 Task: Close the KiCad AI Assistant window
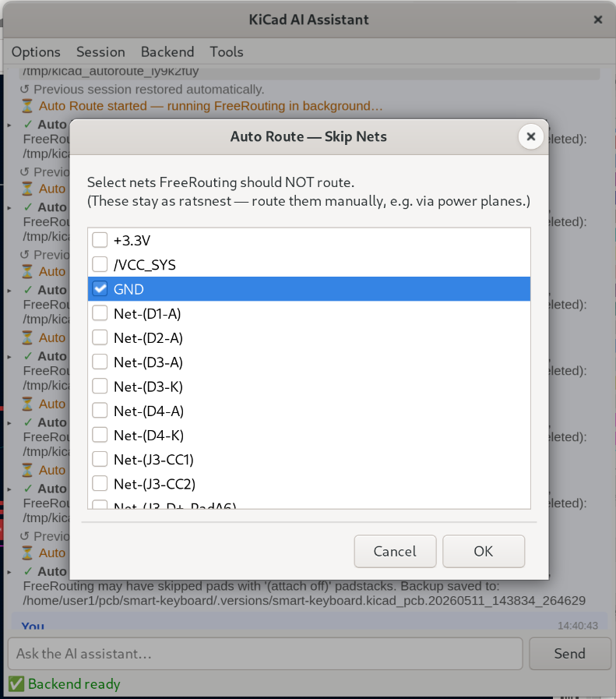(x=598, y=19)
